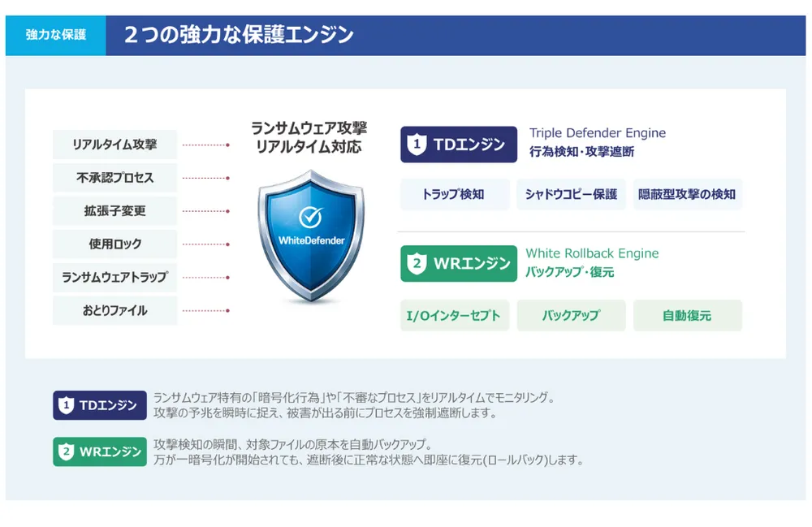Viewport: 812px width, 527px height.
Task: Click the バックアップ・復元 subtitle
Action: tap(570, 272)
